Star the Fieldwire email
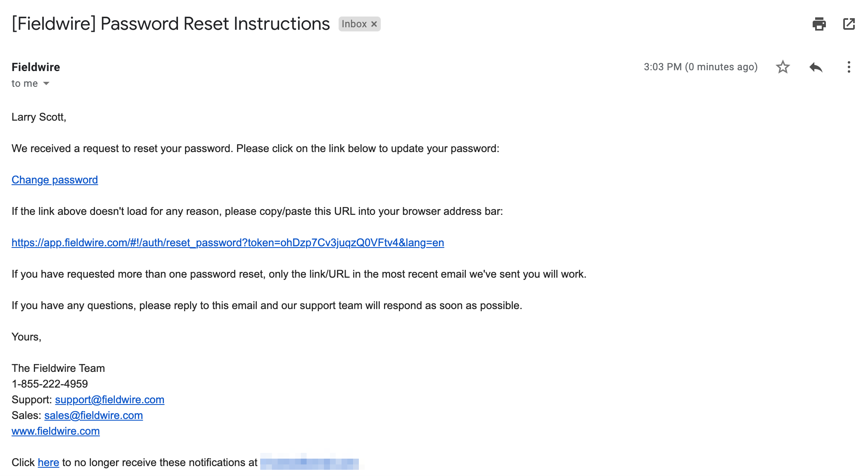Image resolution: width=868 pixels, height=476 pixels. [x=783, y=67]
